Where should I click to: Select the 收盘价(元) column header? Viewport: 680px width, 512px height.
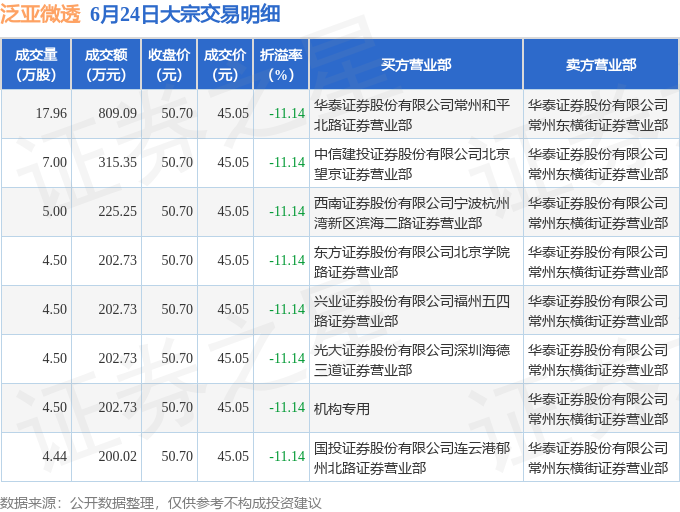tap(169, 65)
